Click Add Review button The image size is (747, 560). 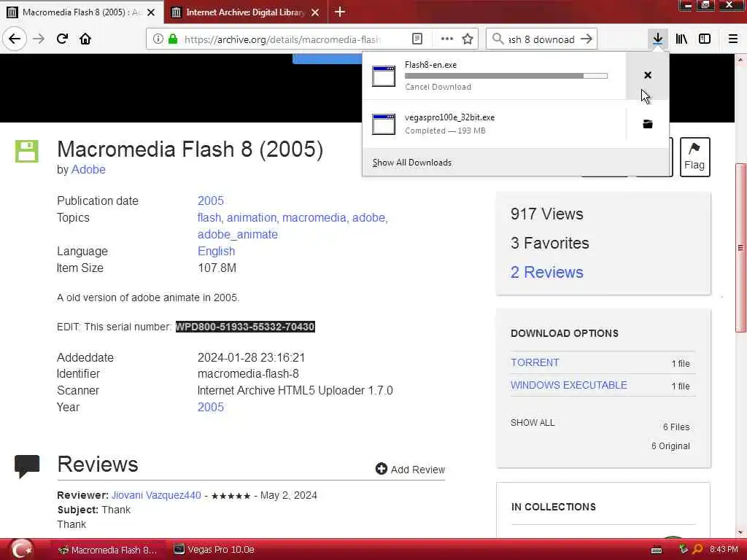pos(410,470)
